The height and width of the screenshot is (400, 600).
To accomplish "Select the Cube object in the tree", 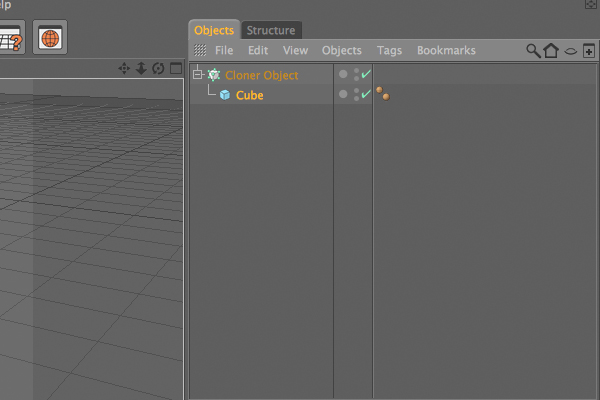I will click(x=249, y=95).
